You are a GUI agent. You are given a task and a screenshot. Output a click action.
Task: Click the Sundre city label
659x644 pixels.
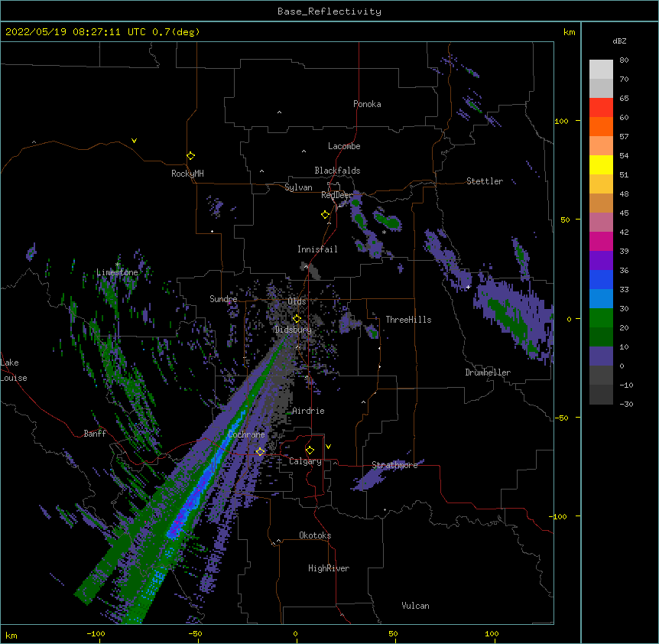pyautogui.click(x=223, y=299)
